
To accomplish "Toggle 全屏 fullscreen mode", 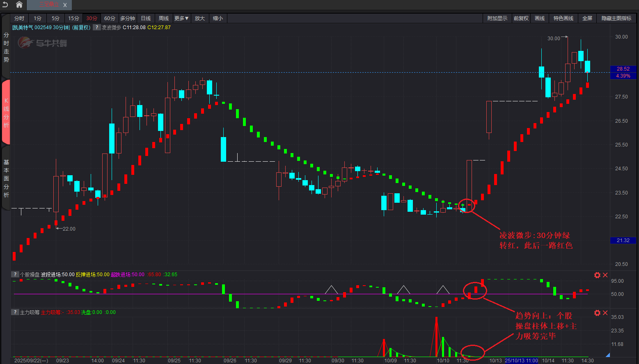I will coord(587,18).
